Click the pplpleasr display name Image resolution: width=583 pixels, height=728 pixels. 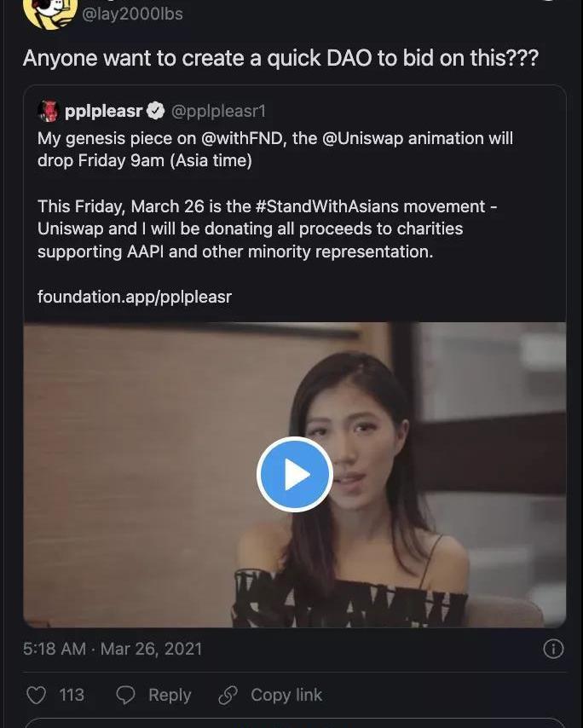[103, 112]
